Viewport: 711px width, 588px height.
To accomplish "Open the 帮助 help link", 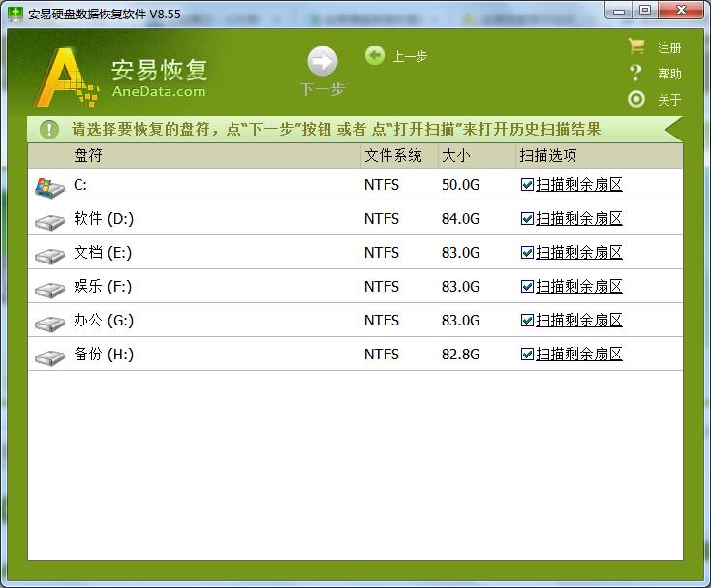I will pyautogui.click(x=669, y=74).
